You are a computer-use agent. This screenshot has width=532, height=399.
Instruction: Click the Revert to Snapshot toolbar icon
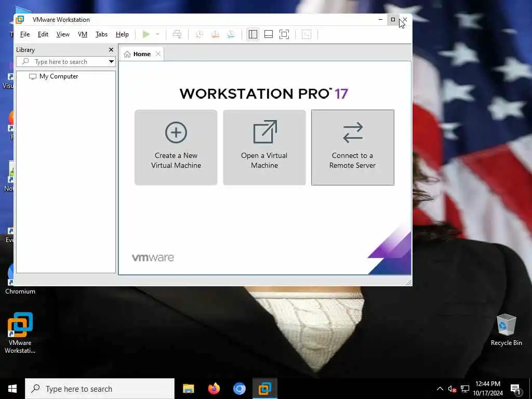coord(215,34)
